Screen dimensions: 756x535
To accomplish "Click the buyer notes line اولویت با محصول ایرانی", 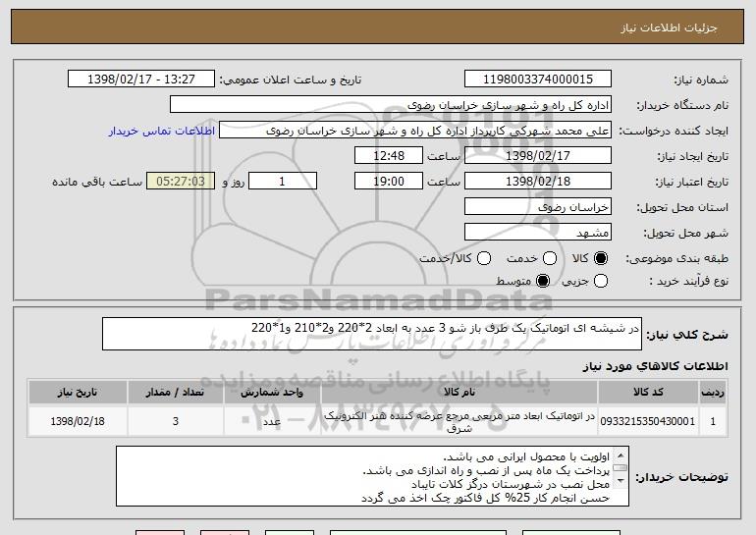I will pyautogui.click(x=526, y=456).
